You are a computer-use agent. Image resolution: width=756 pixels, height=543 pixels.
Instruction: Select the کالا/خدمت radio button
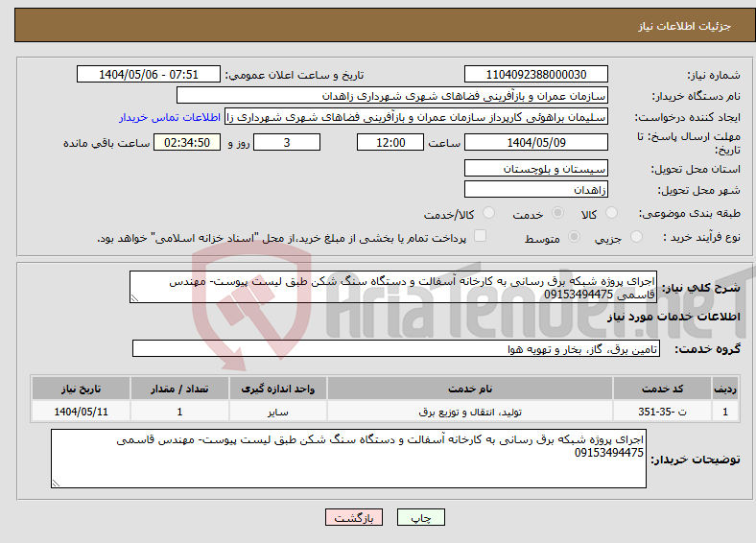click(x=488, y=213)
